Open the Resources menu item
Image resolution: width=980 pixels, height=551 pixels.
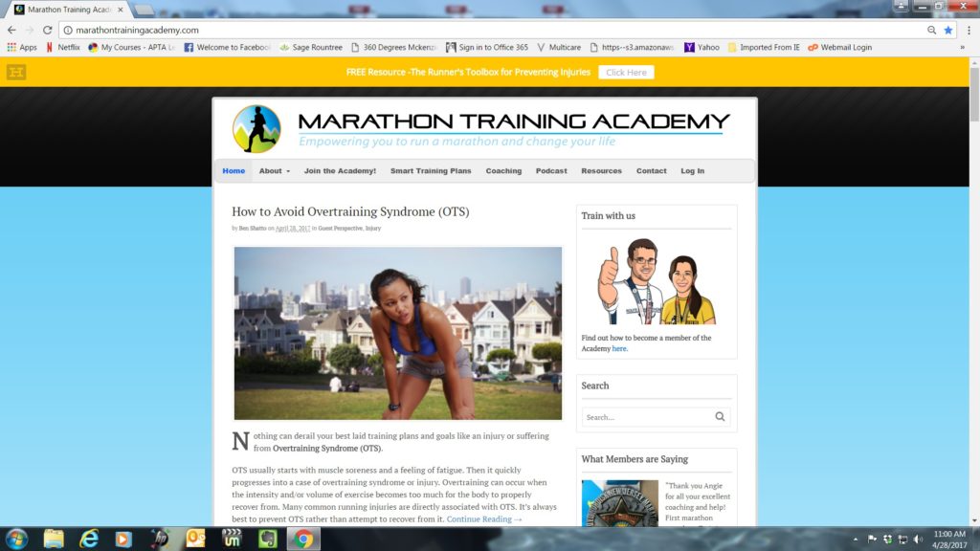click(x=601, y=170)
